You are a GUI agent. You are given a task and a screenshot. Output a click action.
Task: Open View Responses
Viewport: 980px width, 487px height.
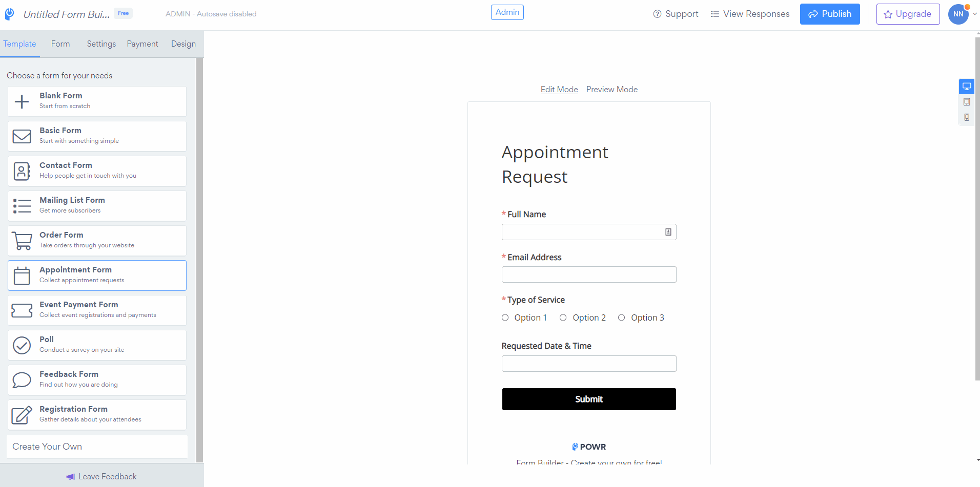pos(750,14)
